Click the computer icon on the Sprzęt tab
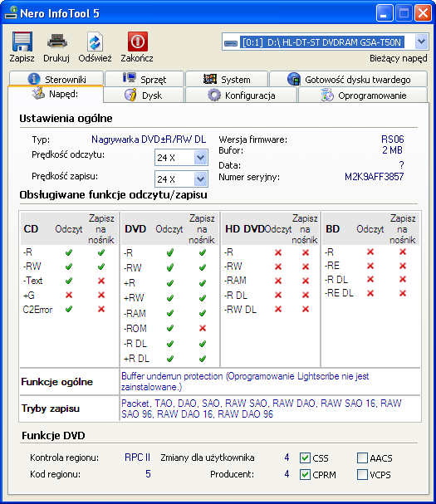This screenshot has height=504, width=436. click(x=130, y=78)
